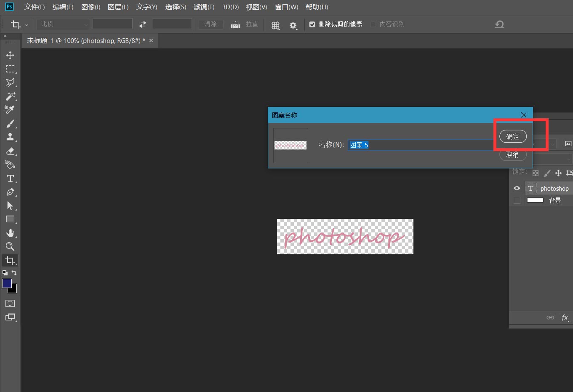This screenshot has width=573, height=392.
Task: Open the 比例 ratio preset dropdown
Action: 63,24
